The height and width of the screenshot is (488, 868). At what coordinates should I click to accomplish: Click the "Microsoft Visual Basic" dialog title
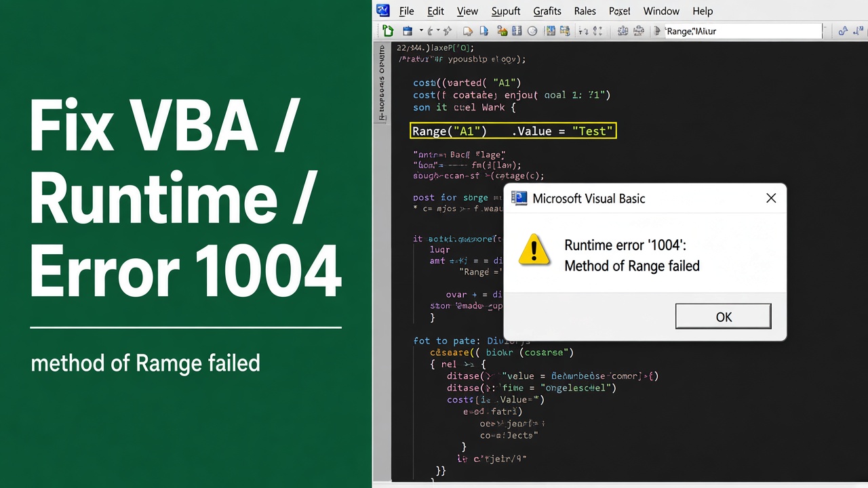point(589,199)
